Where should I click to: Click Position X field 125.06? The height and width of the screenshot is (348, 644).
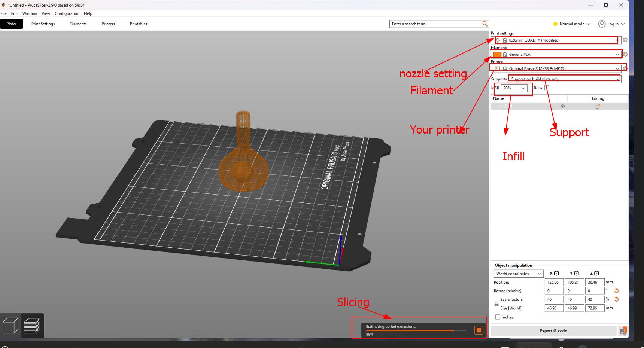[x=554, y=282]
